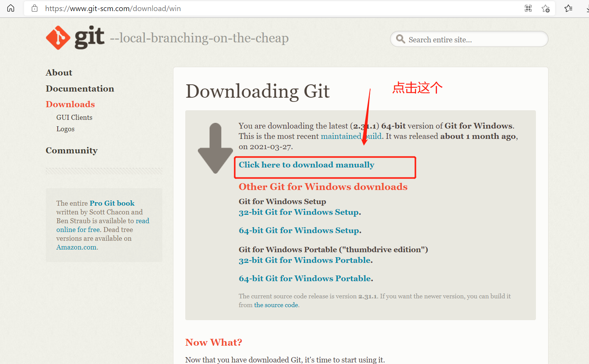The width and height of the screenshot is (589, 364).
Task: Click the magnifier icon in search box
Action: click(x=400, y=39)
